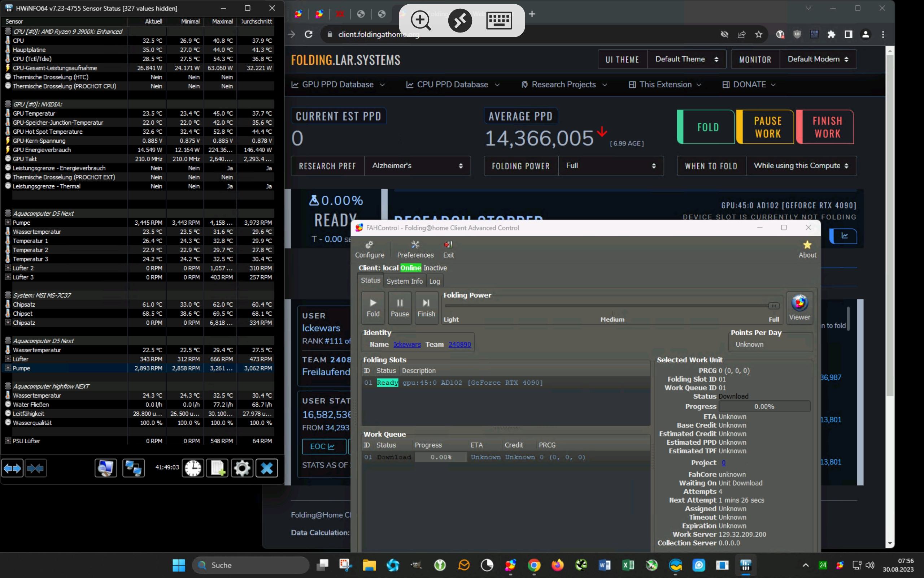Click the Finish button in FAHControl
This screenshot has height=578, width=924.
[x=426, y=308]
